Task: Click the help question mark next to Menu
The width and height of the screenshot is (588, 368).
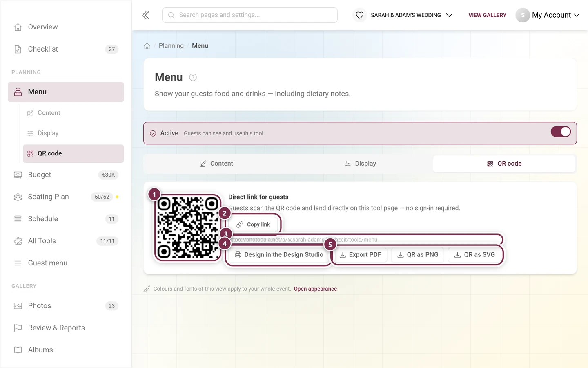Action: pos(193,77)
